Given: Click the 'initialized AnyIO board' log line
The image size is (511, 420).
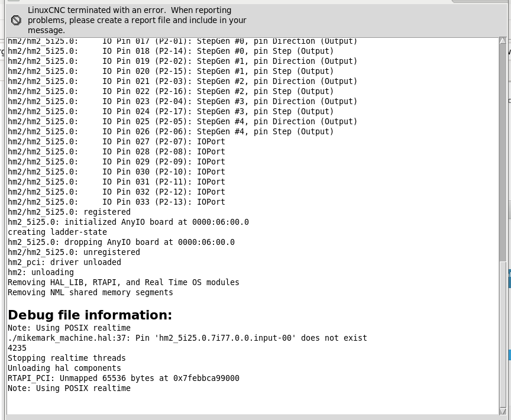Looking at the screenshot, I should pos(128,222).
